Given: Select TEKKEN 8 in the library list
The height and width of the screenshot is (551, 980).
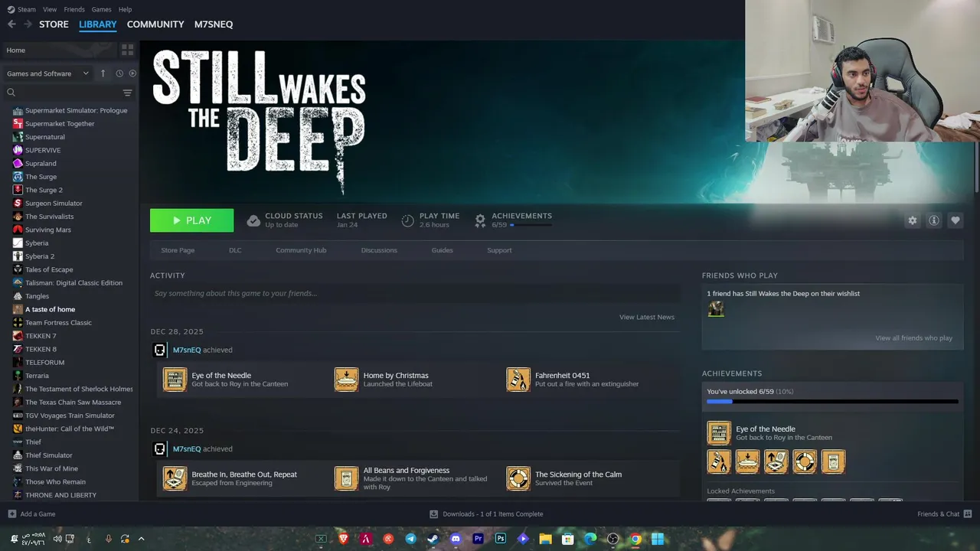Looking at the screenshot, I should 41,349.
